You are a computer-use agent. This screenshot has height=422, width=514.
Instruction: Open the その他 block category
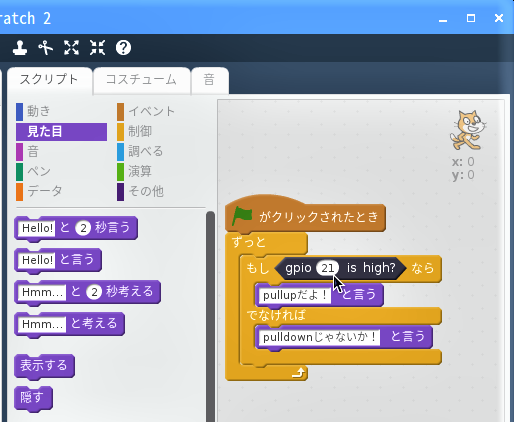click(x=141, y=191)
